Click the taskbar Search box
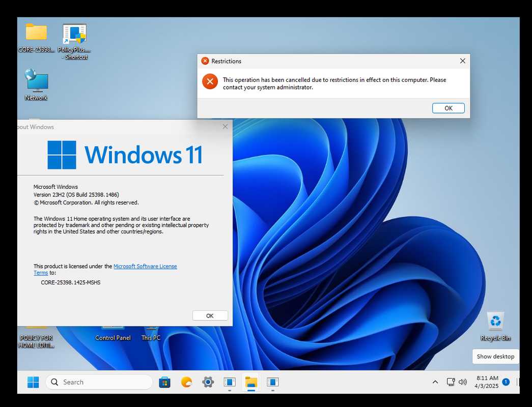The width and height of the screenshot is (532, 407). (99, 382)
